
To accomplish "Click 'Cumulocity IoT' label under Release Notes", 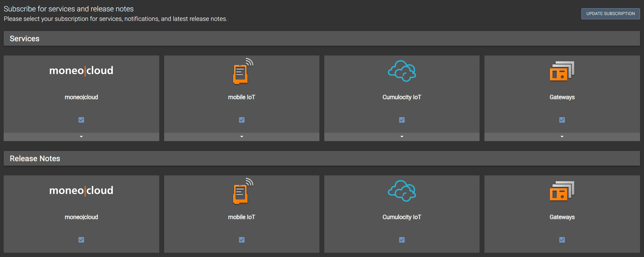I will 402,217.
